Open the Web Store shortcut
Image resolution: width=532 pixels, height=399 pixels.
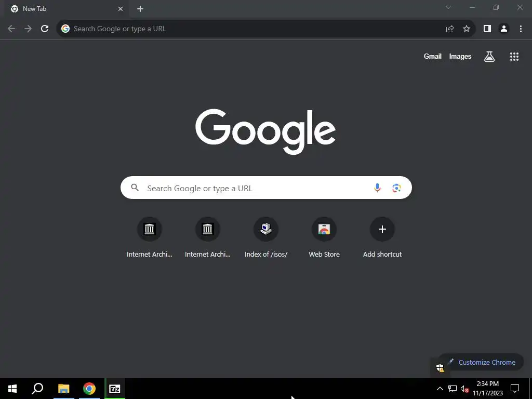pyautogui.click(x=324, y=237)
